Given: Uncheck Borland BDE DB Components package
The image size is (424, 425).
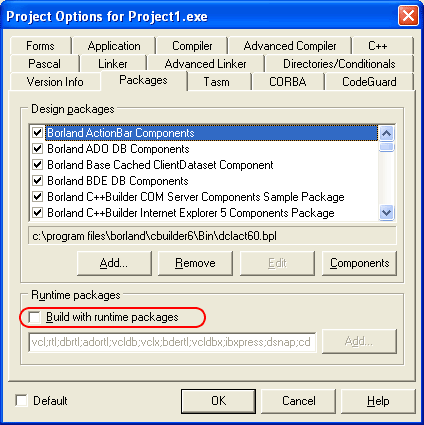Looking at the screenshot, I should (37, 181).
